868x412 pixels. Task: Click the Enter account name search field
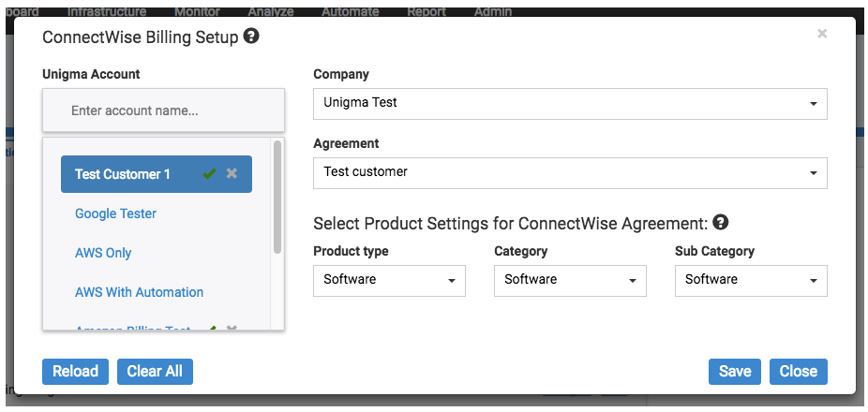[x=163, y=110]
